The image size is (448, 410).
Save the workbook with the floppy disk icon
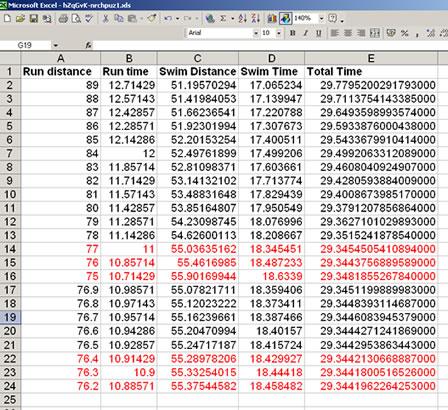34,18
